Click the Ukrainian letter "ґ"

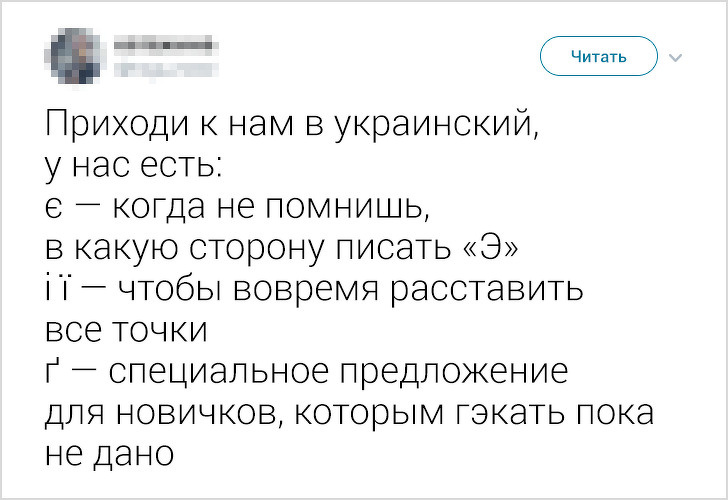coord(53,371)
